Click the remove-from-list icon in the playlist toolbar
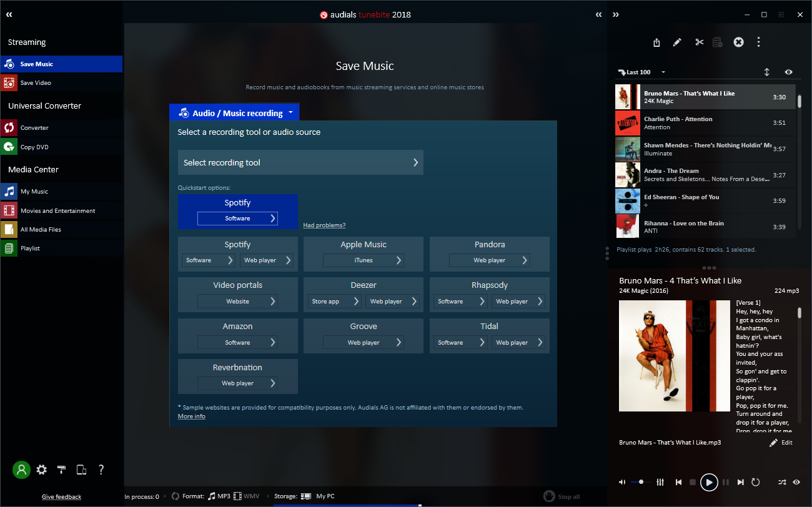This screenshot has height=507, width=812. pos(718,42)
